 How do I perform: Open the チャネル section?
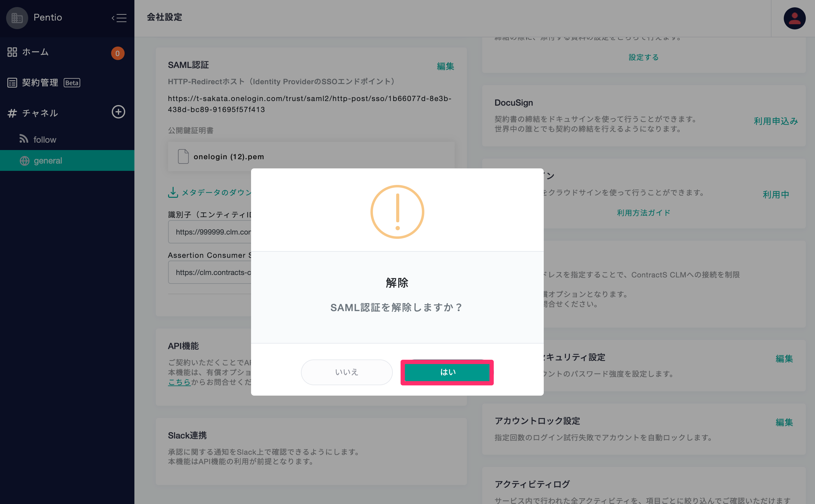click(40, 113)
